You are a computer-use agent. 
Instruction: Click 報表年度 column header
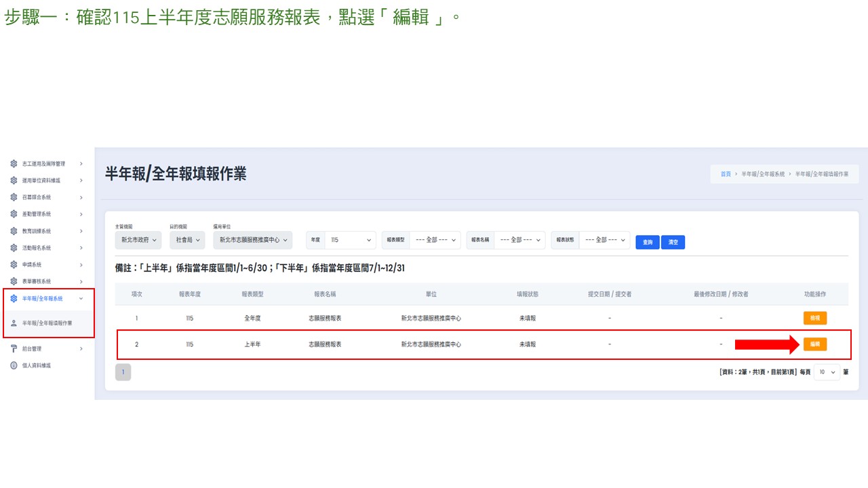189,294
